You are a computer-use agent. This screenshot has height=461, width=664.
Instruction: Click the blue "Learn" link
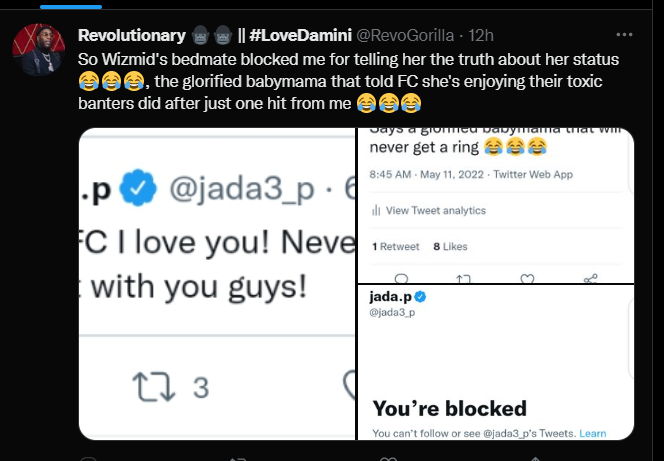point(592,433)
